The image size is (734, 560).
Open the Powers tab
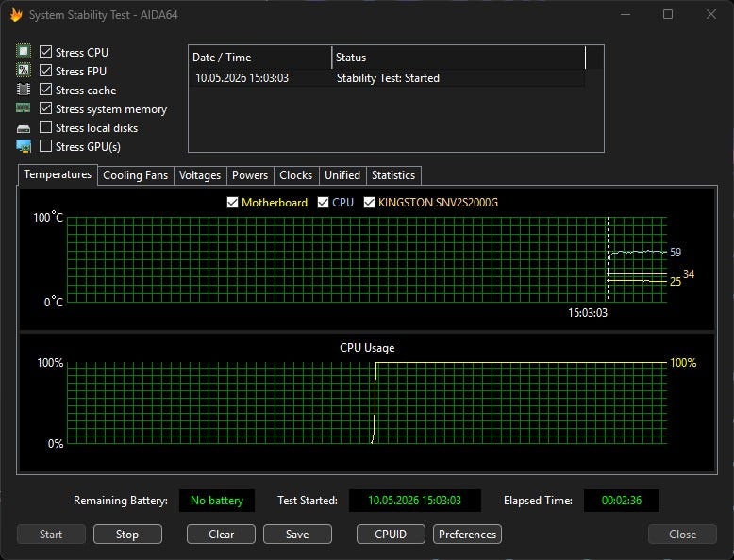(250, 175)
